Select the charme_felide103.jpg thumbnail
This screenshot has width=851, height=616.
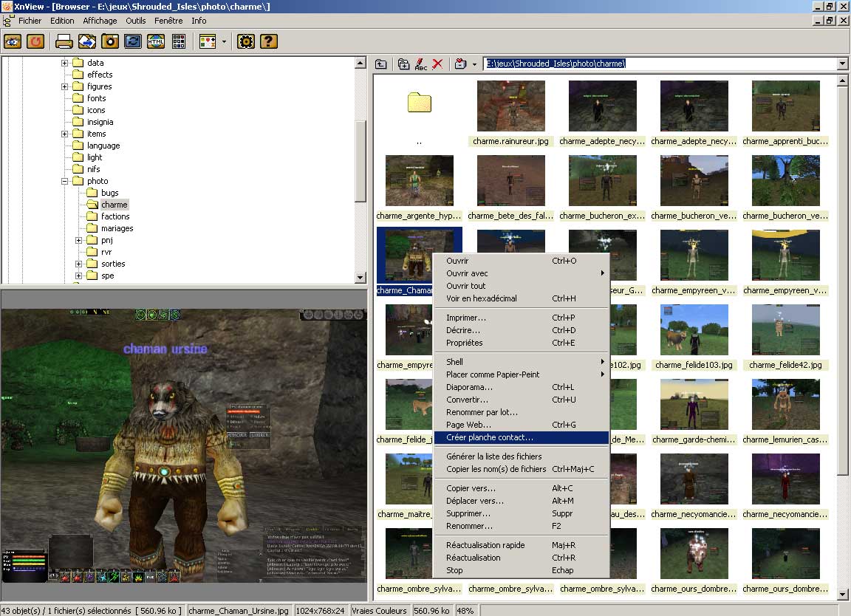click(694, 330)
